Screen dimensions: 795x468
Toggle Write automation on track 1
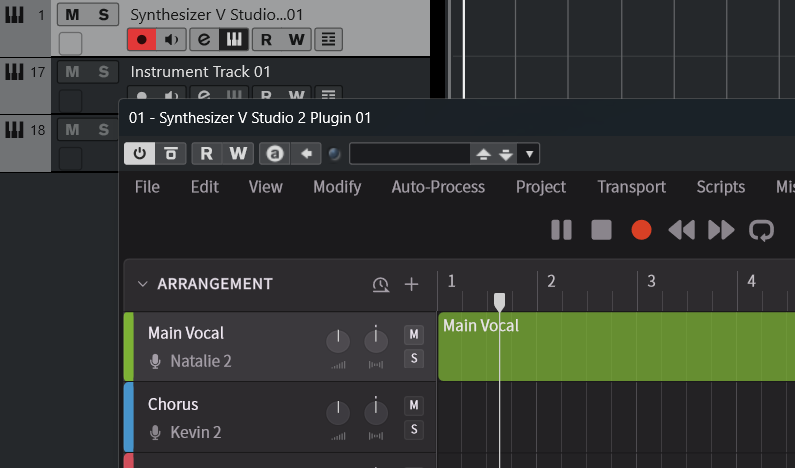[x=296, y=40]
